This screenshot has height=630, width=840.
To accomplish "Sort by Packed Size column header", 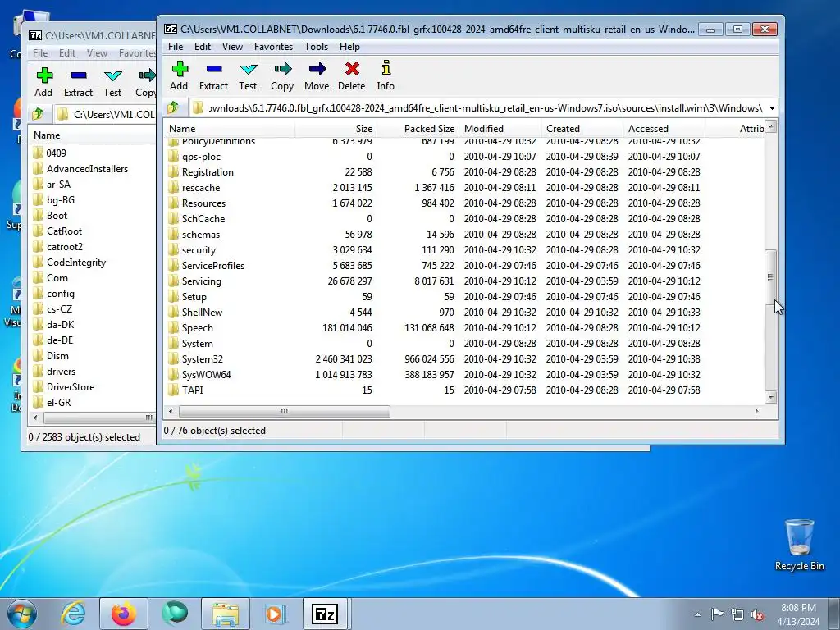I will coord(418,129).
